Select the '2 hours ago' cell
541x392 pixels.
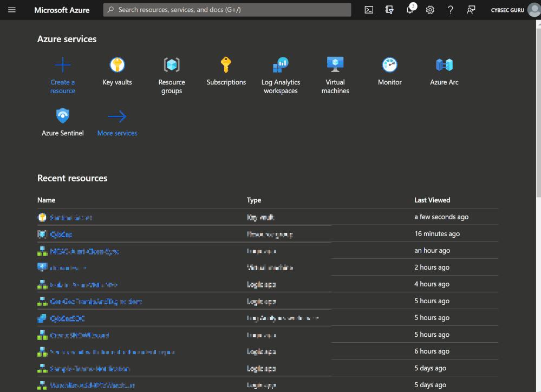click(x=432, y=267)
